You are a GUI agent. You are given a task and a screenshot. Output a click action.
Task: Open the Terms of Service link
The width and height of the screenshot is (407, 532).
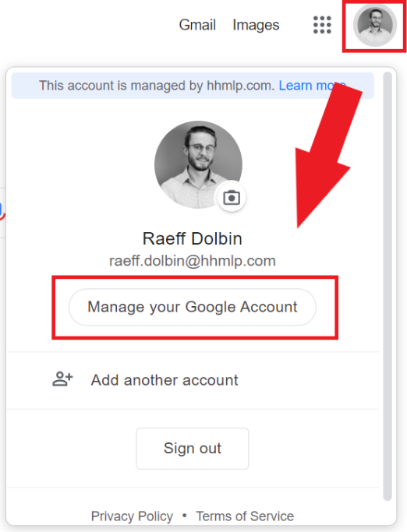pyautogui.click(x=245, y=516)
